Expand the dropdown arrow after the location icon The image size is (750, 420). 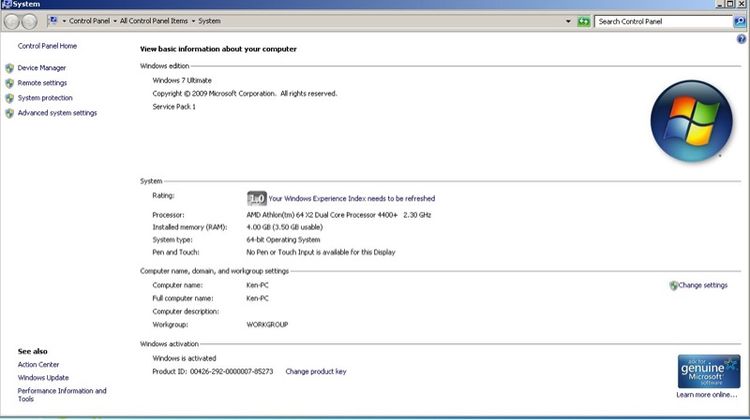click(64, 21)
